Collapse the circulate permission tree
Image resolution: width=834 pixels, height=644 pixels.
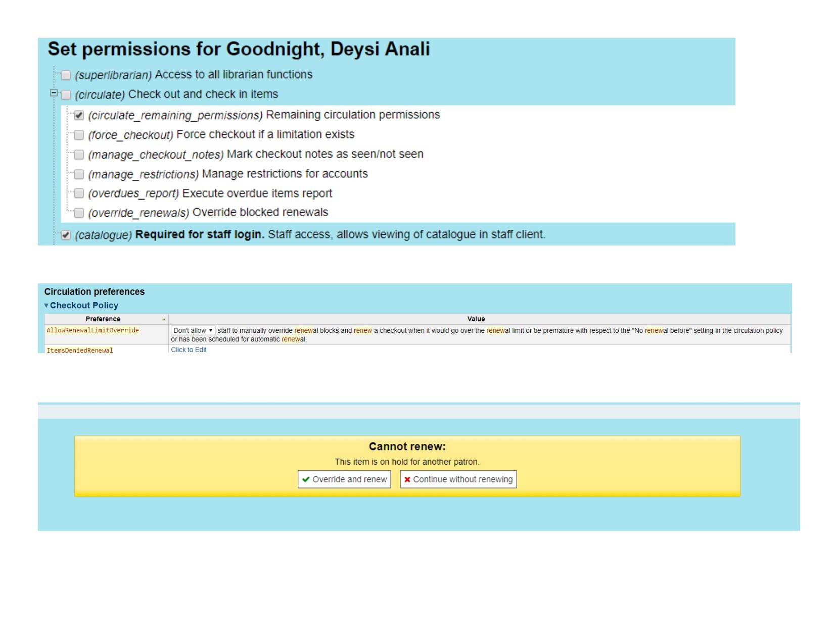point(54,93)
